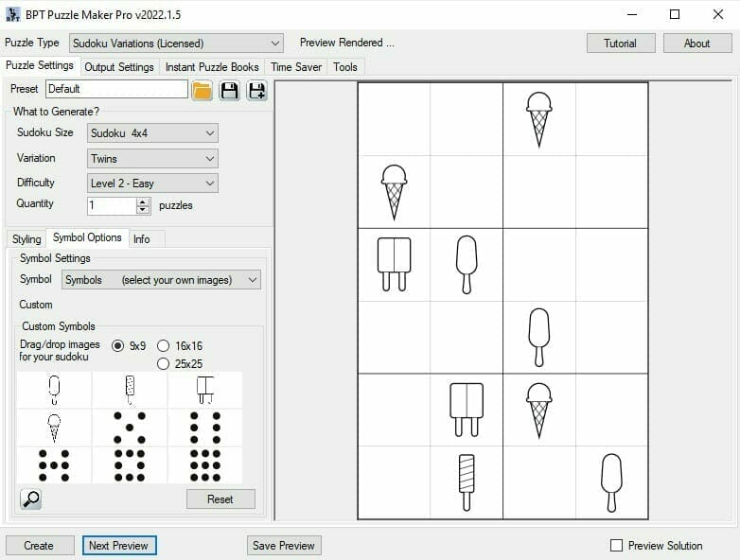740x560 pixels.
Task: Open preset folder icon
Action: point(202,90)
